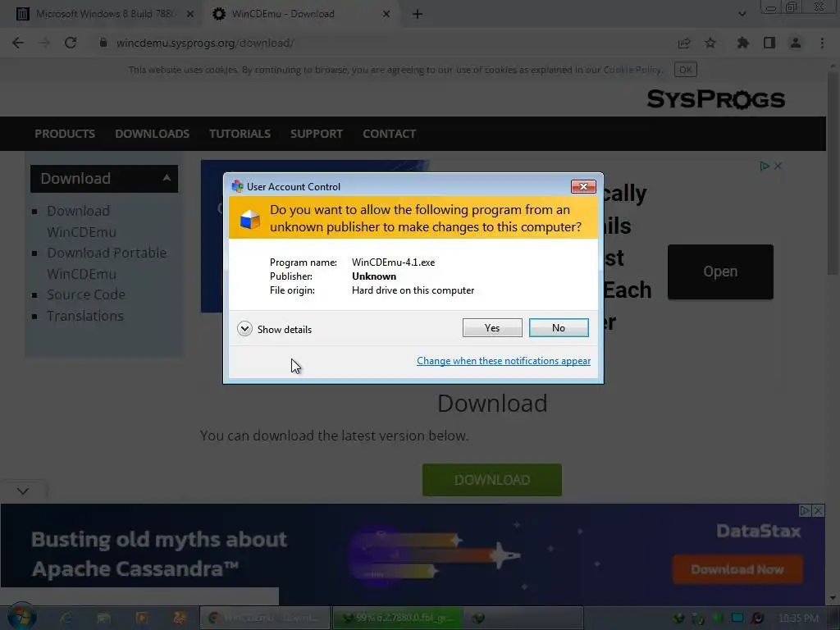Accept cookies with OK button

(686, 70)
